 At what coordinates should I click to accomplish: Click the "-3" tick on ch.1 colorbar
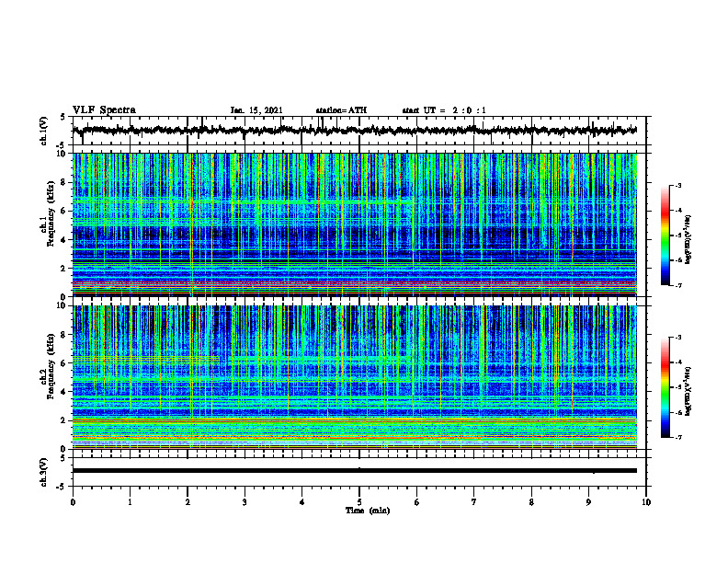tap(678, 185)
